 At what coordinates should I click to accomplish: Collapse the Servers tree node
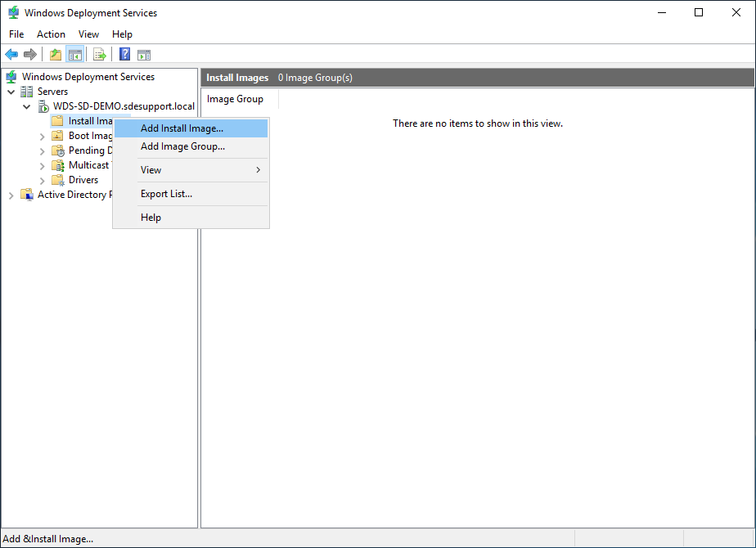[11, 92]
